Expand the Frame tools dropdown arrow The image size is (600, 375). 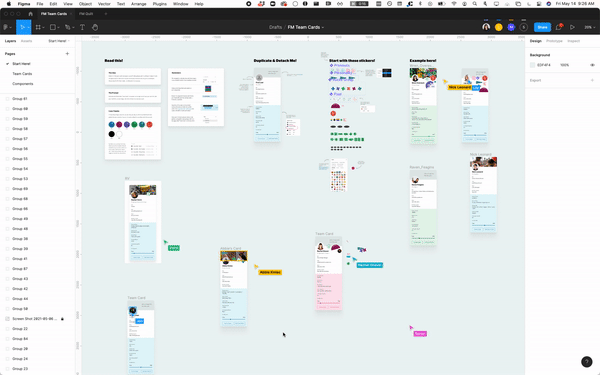(44, 28)
